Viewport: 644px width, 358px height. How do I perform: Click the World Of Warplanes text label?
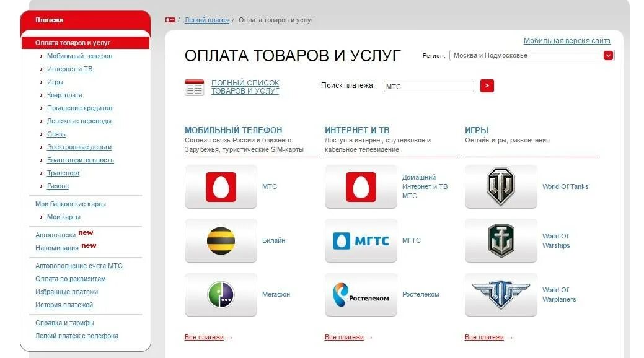pyautogui.click(x=559, y=294)
